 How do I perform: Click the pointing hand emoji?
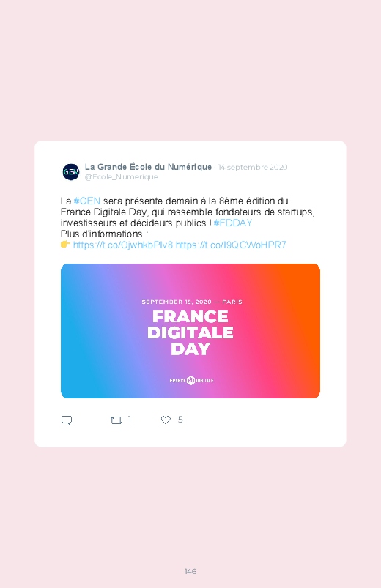coord(65,245)
